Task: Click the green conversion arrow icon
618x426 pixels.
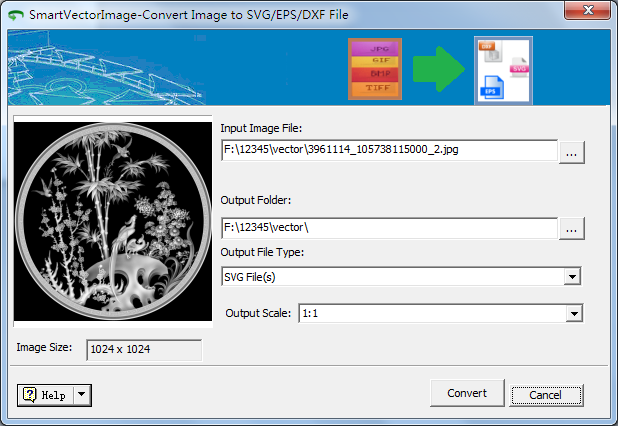Action: pyautogui.click(x=439, y=69)
